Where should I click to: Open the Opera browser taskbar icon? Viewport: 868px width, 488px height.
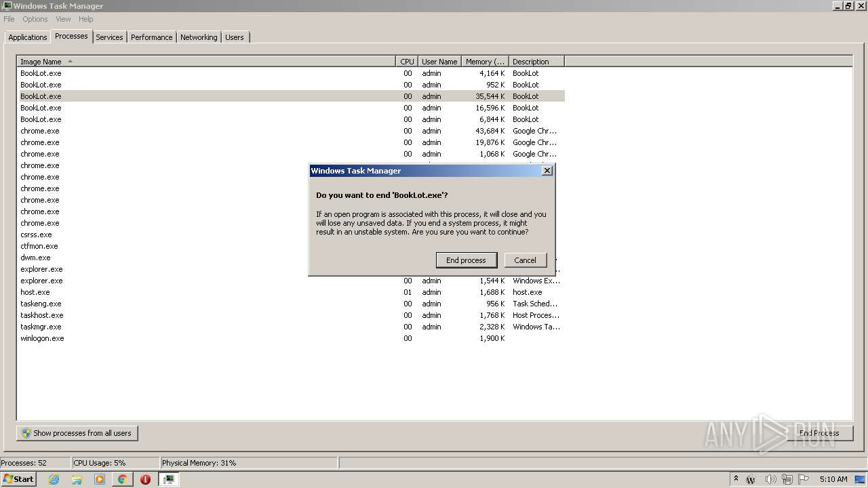click(x=145, y=479)
